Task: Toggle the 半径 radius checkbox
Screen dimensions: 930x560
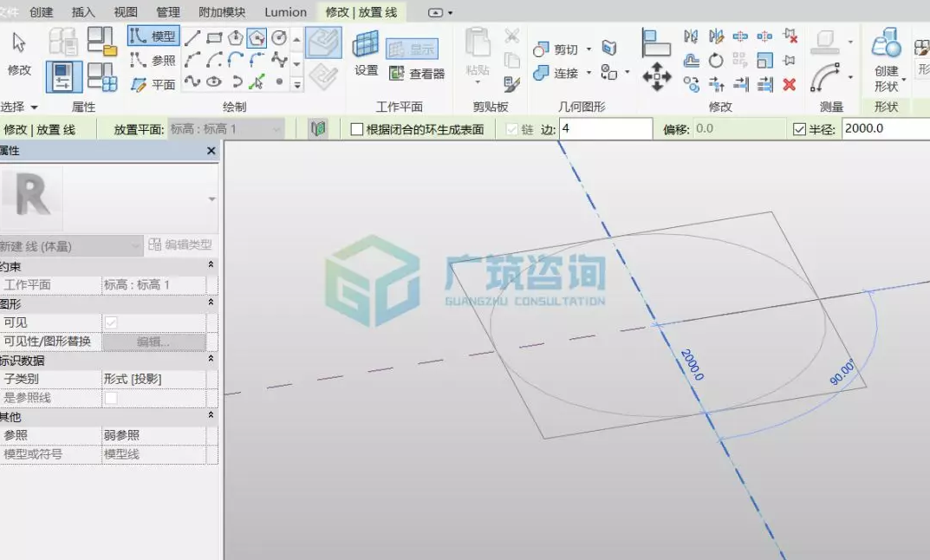Action: pyautogui.click(x=799, y=128)
